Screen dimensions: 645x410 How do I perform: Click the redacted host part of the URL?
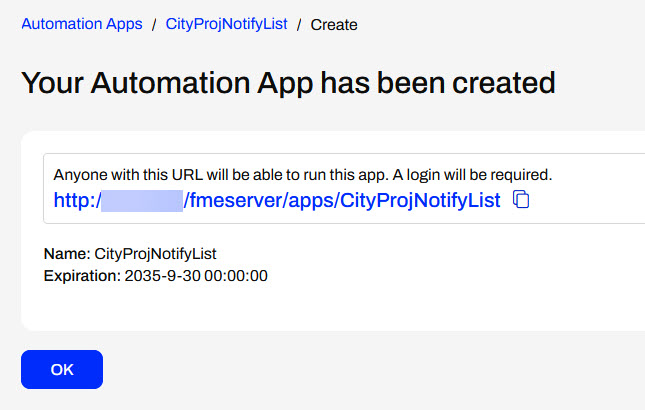click(142, 200)
